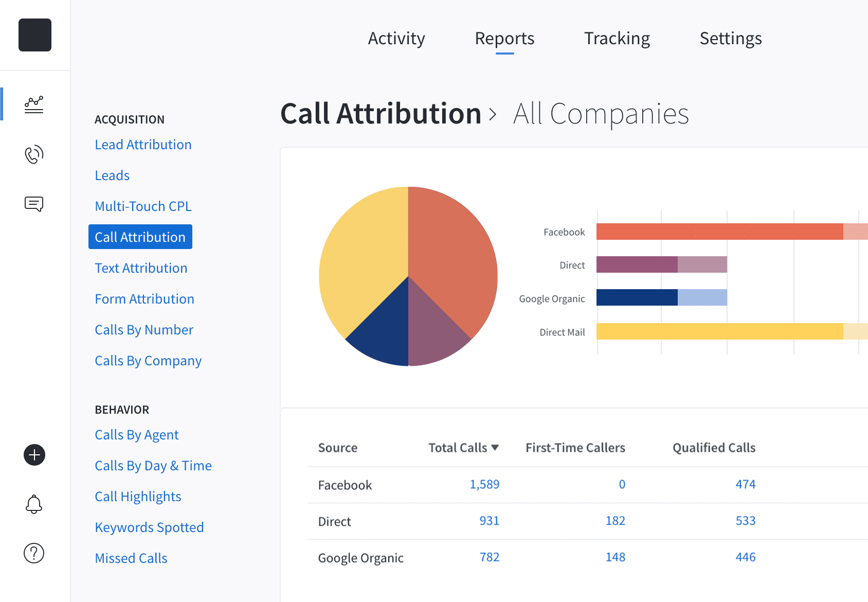Open the notifications bell

point(34,504)
